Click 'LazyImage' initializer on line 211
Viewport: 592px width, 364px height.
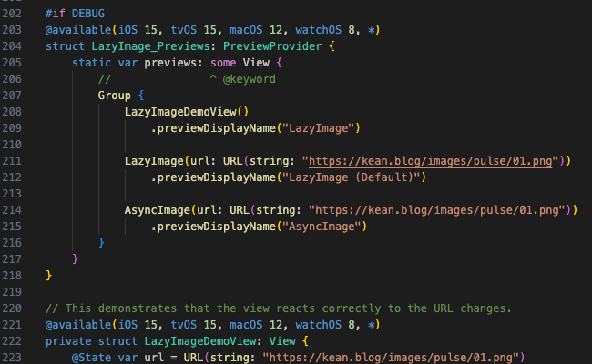click(154, 161)
